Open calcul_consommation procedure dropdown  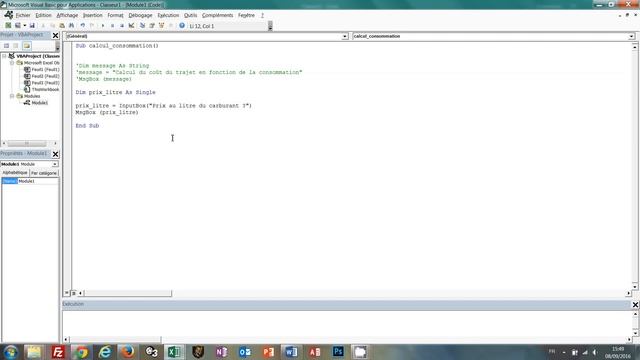[631, 36]
